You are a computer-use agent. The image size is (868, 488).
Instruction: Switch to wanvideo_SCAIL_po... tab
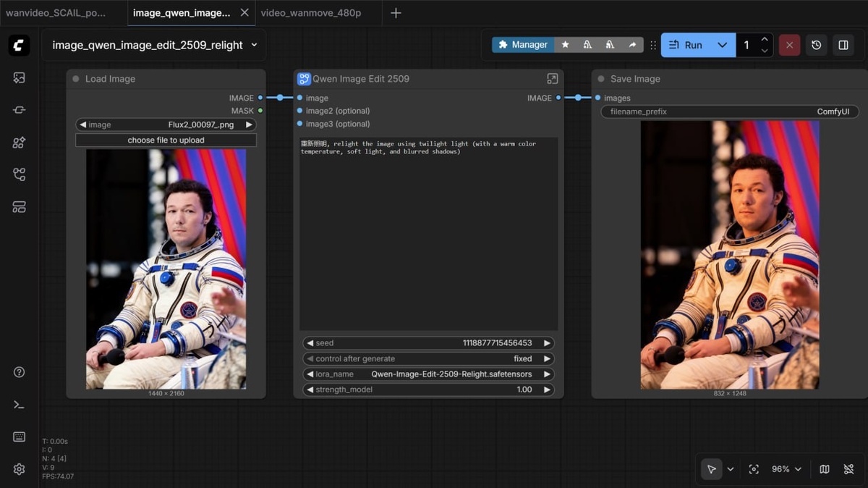point(56,13)
